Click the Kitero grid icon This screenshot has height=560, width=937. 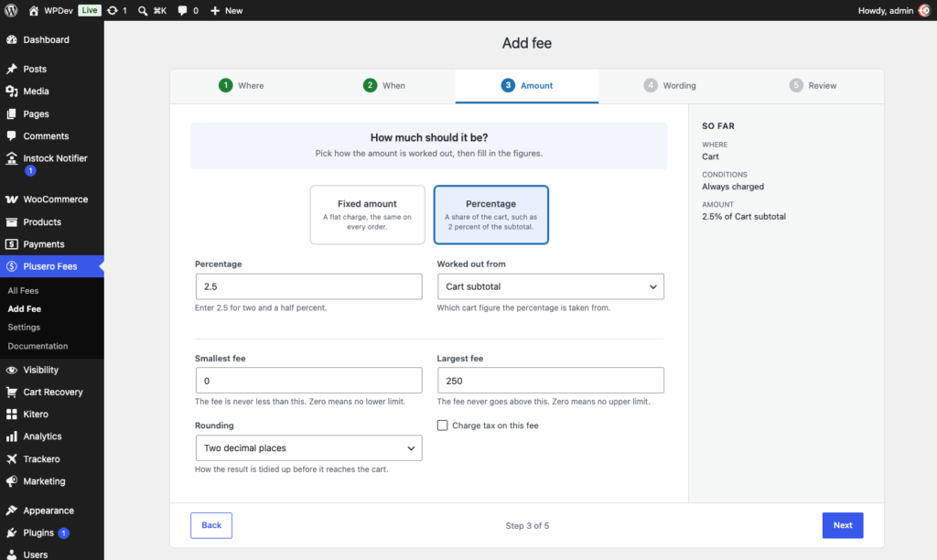(x=11, y=414)
